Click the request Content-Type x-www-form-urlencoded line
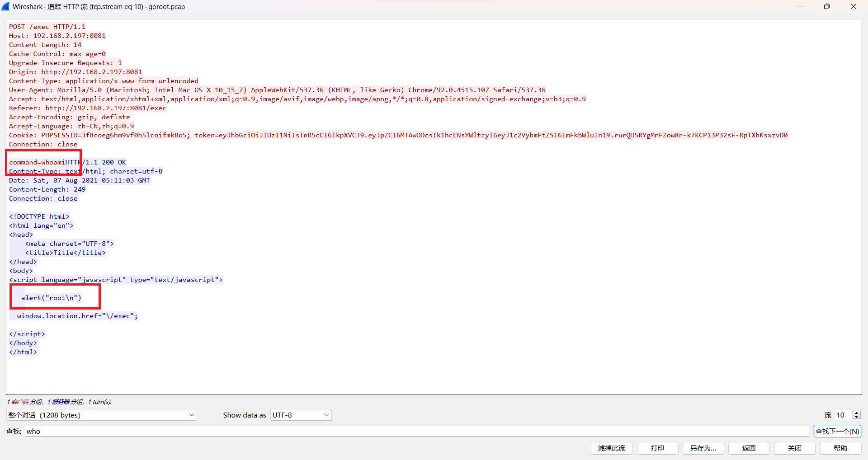This screenshot has height=460, width=868. (x=104, y=81)
